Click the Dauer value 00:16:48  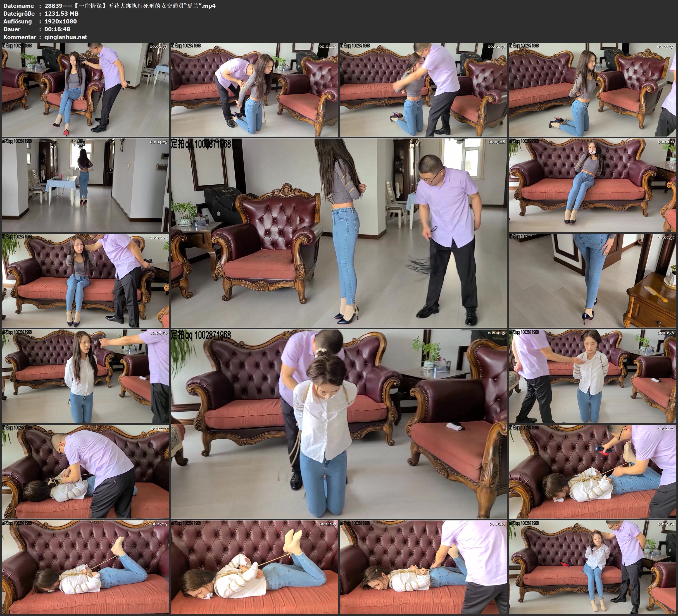[57, 29]
